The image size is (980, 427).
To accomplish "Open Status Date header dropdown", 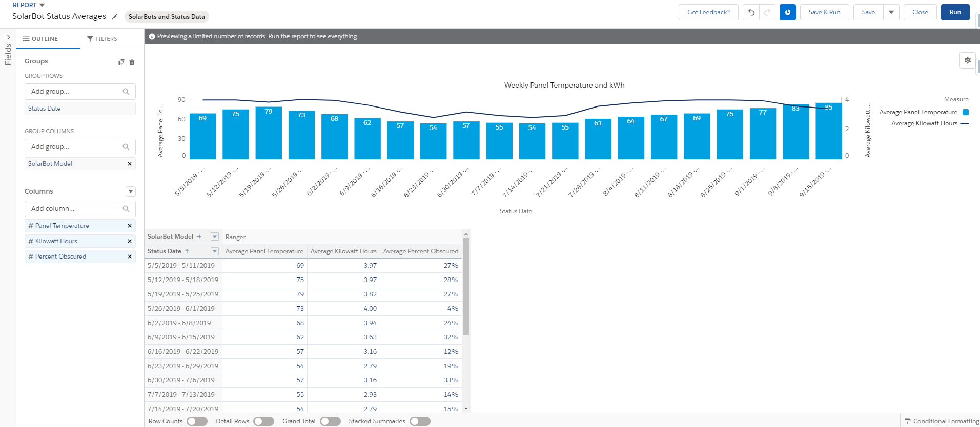I will tap(215, 251).
